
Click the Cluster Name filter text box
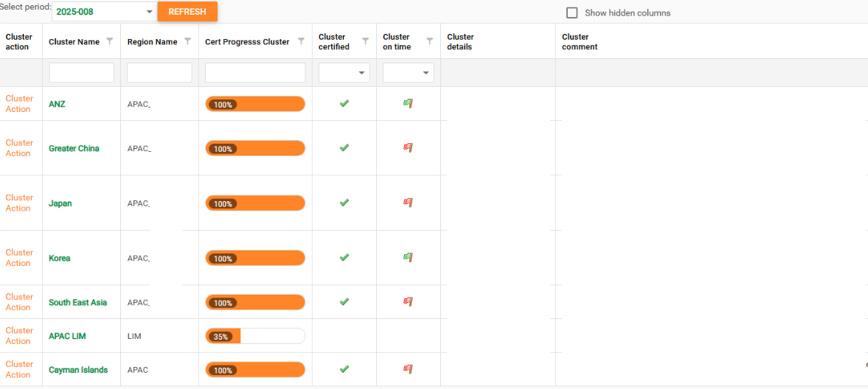coord(81,73)
